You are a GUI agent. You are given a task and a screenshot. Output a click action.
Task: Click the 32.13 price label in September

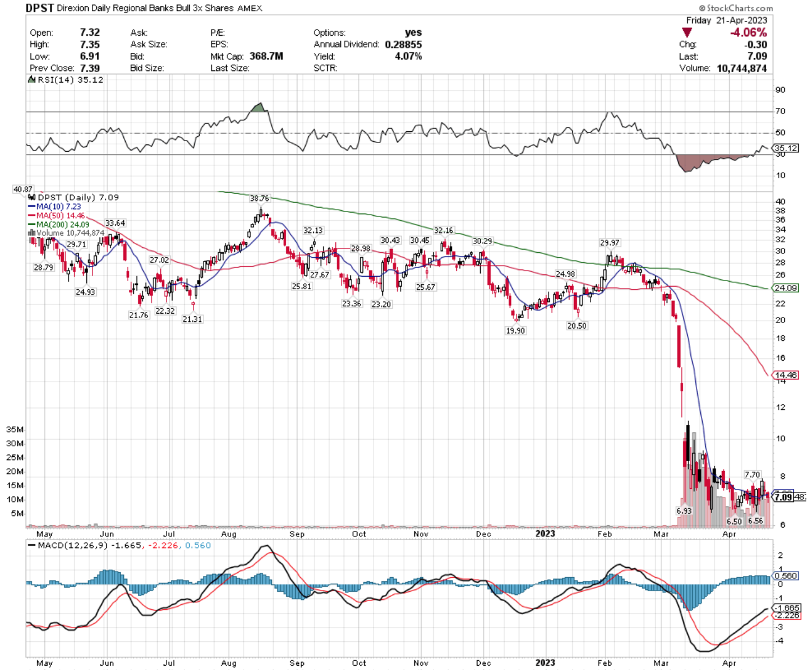[313, 231]
